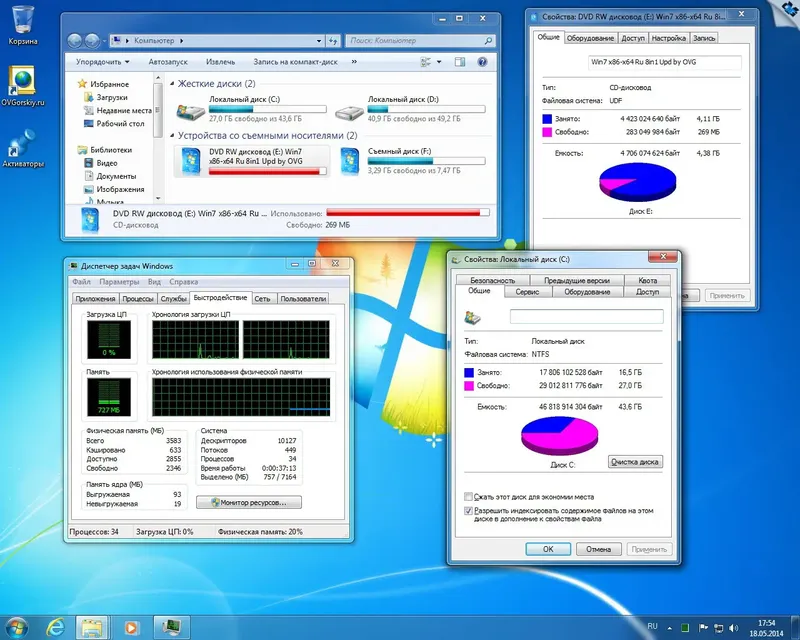The height and width of the screenshot is (640, 800).
Task: Switch to the Процессы tab in Task Manager
Action: 138,299
